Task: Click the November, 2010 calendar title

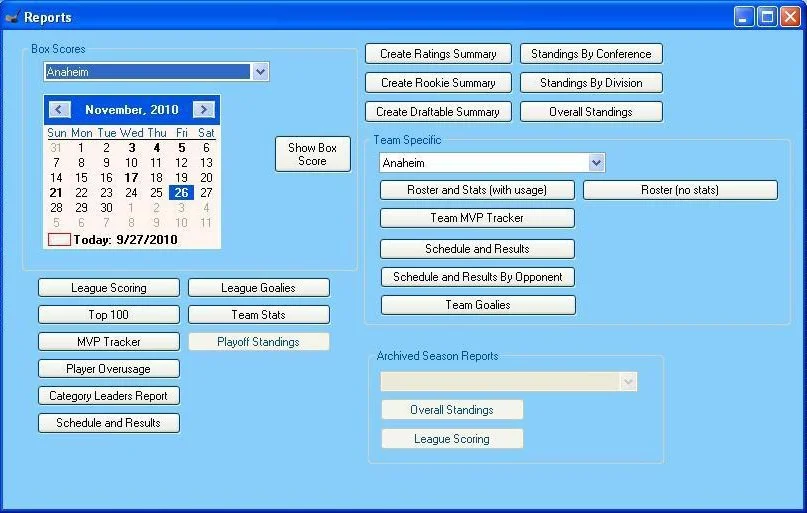Action: click(131, 110)
